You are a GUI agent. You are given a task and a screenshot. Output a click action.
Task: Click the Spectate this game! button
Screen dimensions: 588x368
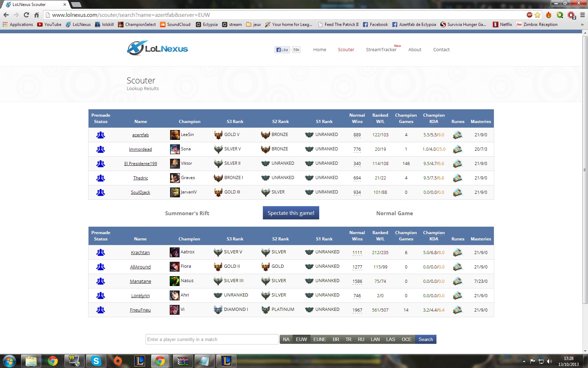click(x=291, y=213)
